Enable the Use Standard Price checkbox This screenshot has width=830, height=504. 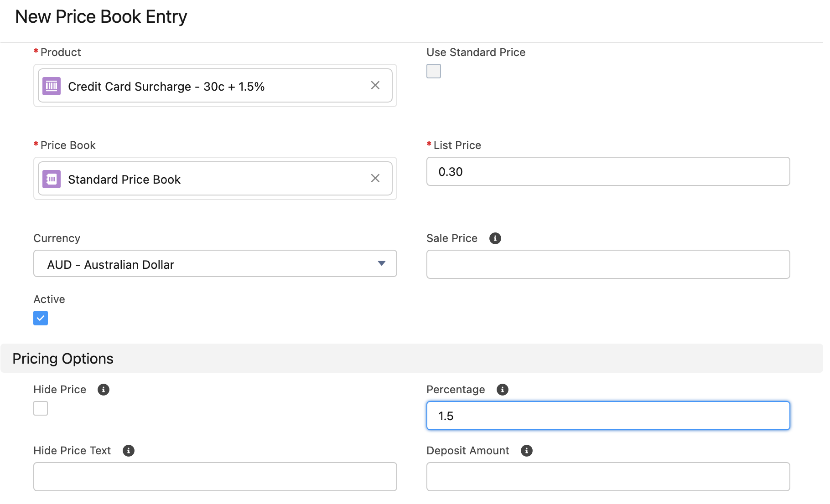pyautogui.click(x=434, y=71)
